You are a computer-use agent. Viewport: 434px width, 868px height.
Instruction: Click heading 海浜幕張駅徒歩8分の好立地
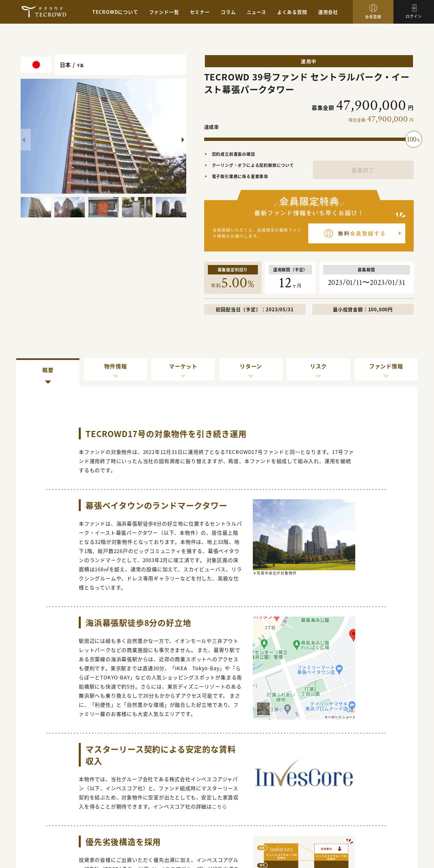(x=138, y=623)
